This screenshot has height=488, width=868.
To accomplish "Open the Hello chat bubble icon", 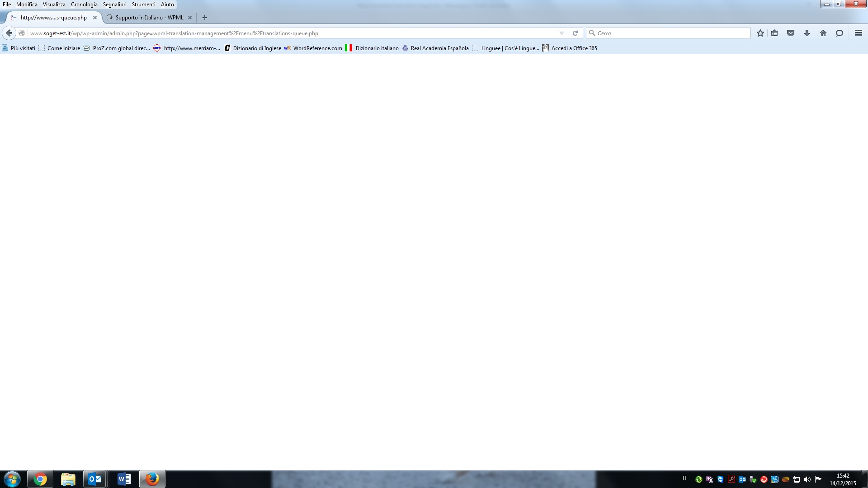I will 840,33.
